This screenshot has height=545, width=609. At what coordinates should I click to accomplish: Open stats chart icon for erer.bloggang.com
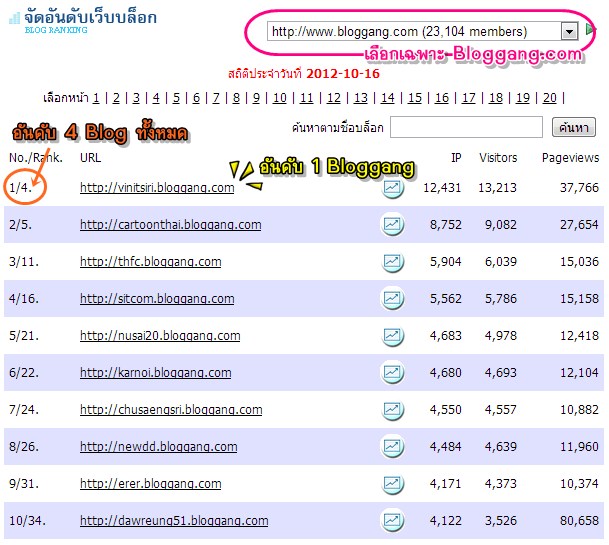tap(392, 484)
